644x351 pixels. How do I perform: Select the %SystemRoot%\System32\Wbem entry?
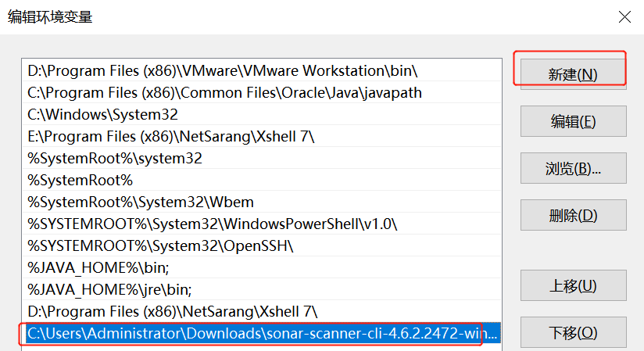coord(262,202)
